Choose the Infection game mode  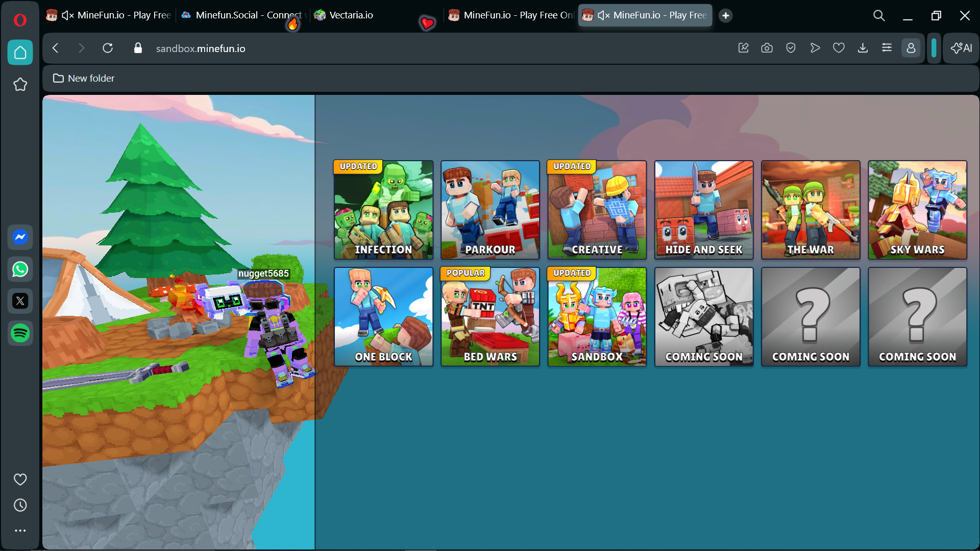pos(383,210)
